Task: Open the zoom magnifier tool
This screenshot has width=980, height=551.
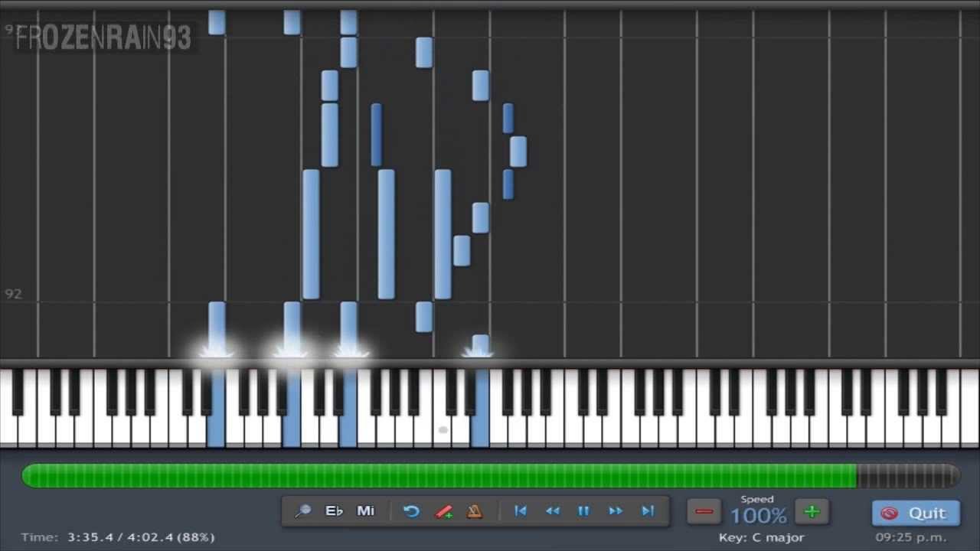Action: [x=302, y=510]
